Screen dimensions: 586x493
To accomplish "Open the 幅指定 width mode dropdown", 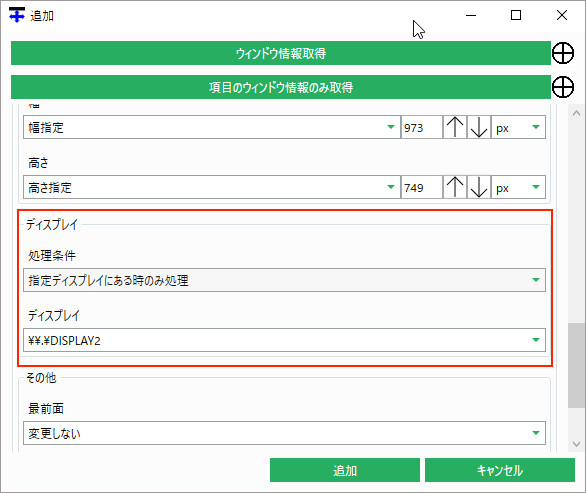I will click(212, 127).
